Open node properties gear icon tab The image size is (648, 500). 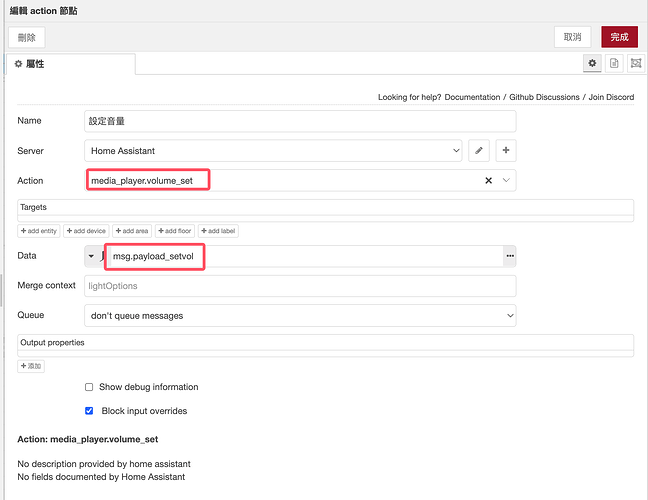tap(593, 63)
